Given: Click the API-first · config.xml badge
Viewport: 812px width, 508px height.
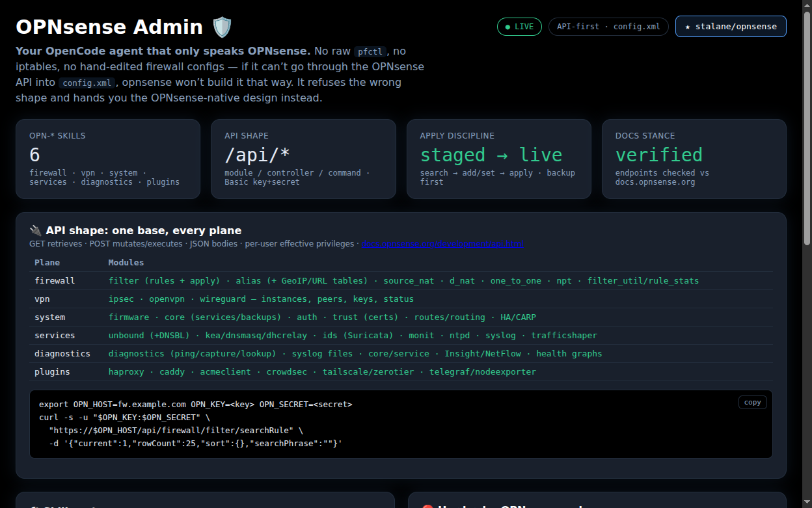Looking at the screenshot, I should (x=608, y=27).
